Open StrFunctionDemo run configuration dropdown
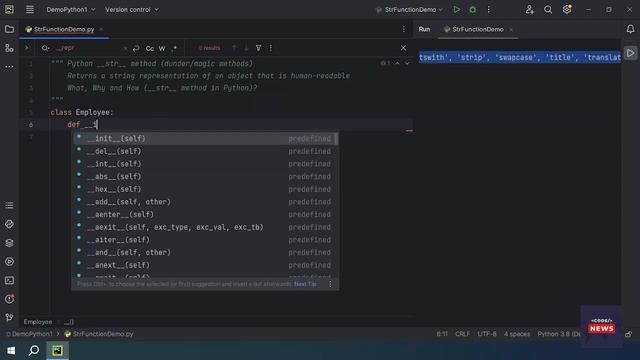The height and width of the screenshot is (360, 640). (409, 9)
